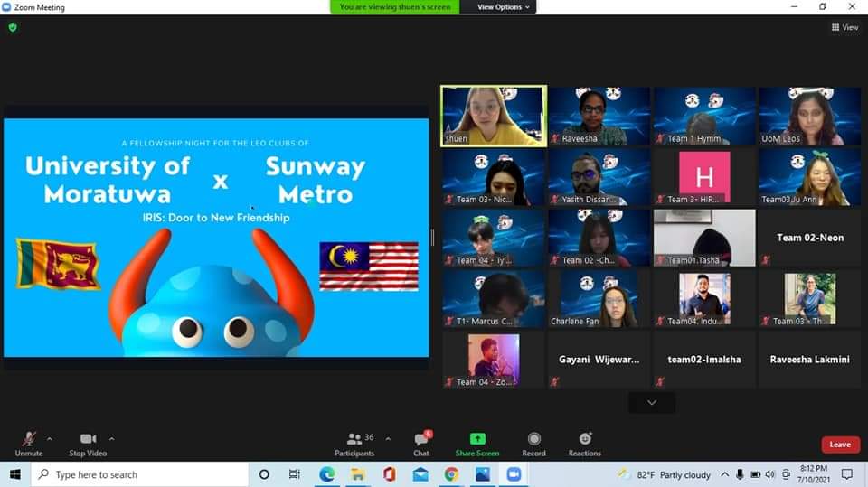This screenshot has width=868, height=487.
Task: Click the Stop Video camera icon
Action: pyautogui.click(x=88, y=439)
